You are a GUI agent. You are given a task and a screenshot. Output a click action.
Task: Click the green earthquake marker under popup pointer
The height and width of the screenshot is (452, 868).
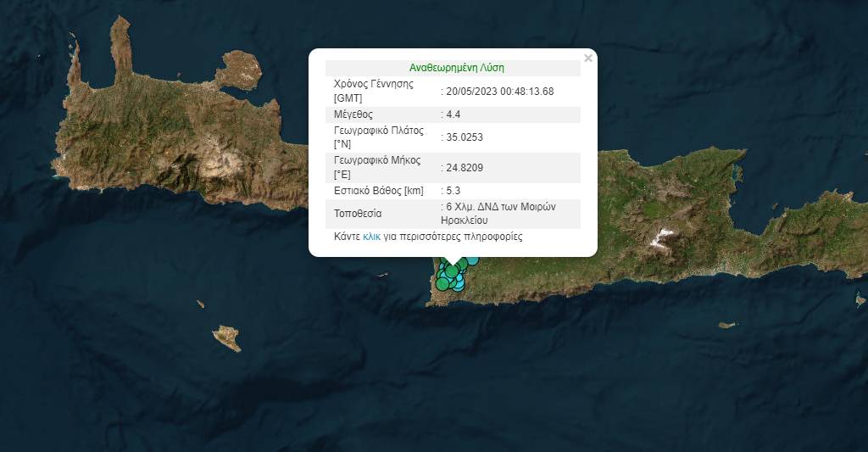[x=452, y=271]
